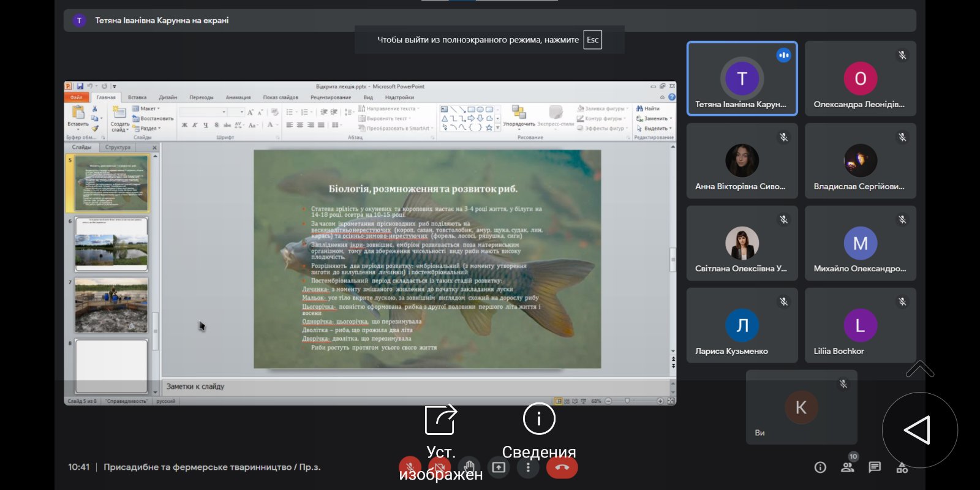980x490 pixels.
Task: Toggle the turned-off camera button
Action: click(439, 467)
